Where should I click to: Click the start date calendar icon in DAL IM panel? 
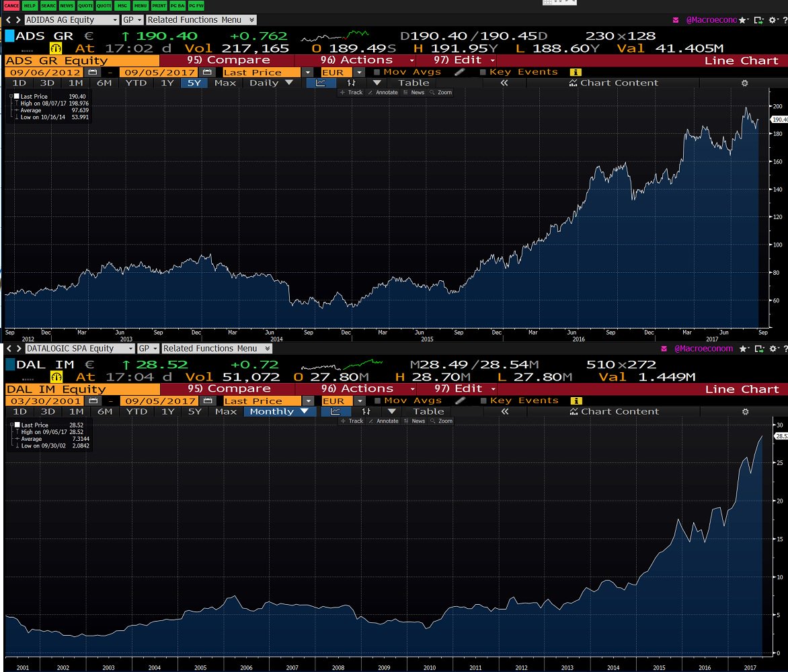[x=93, y=401]
